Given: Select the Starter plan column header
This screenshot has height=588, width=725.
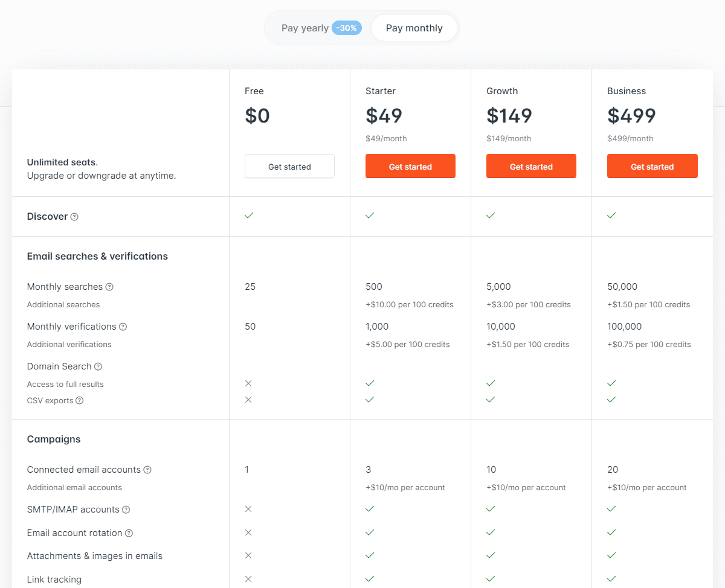Looking at the screenshot, I should click(380, 91).
